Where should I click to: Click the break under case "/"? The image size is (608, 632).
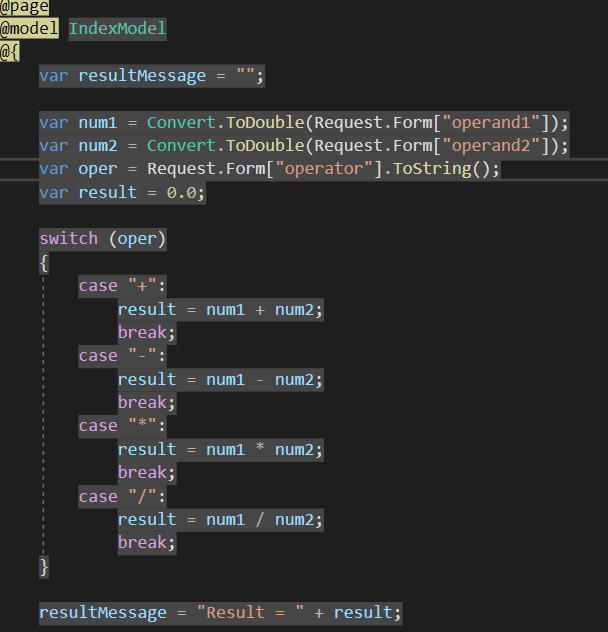147,543
